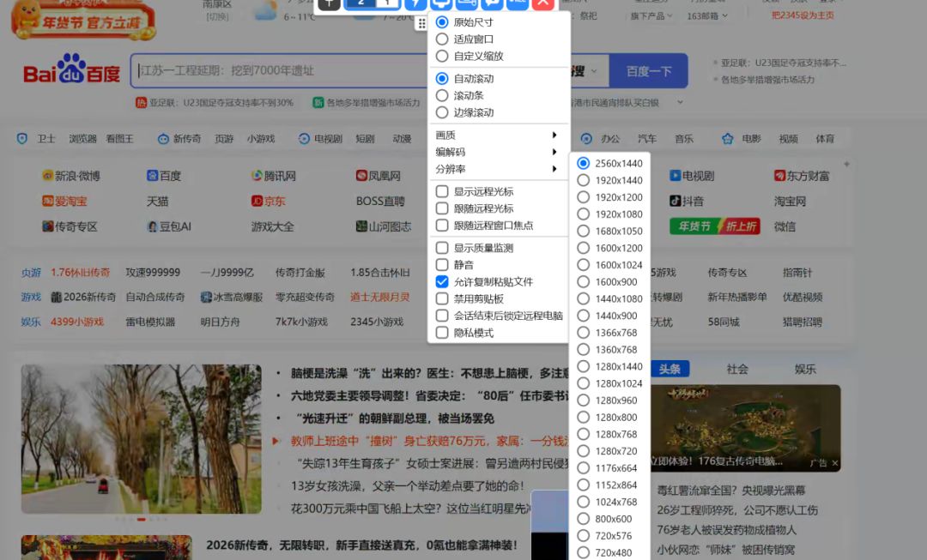The width and height of the screenshot is (927, 560).
Task: Enable 显示质量监测 checkbox
Action: pos(442,248)
